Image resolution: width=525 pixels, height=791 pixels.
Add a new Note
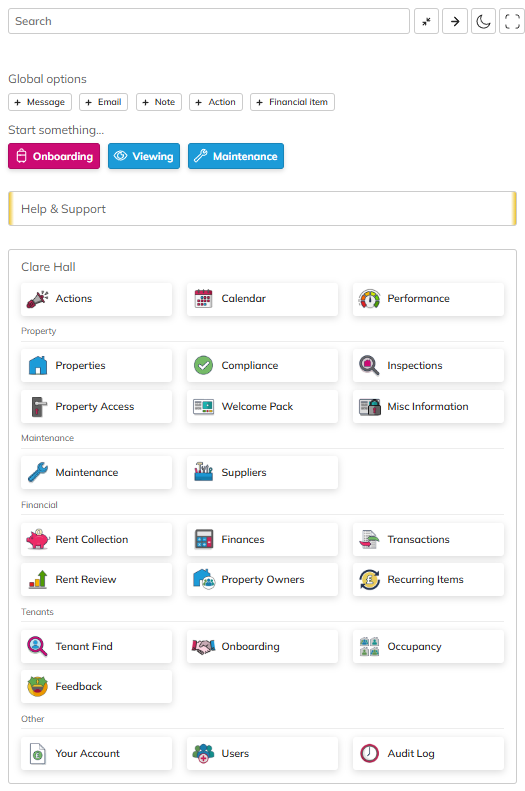[x=159, y=102]
